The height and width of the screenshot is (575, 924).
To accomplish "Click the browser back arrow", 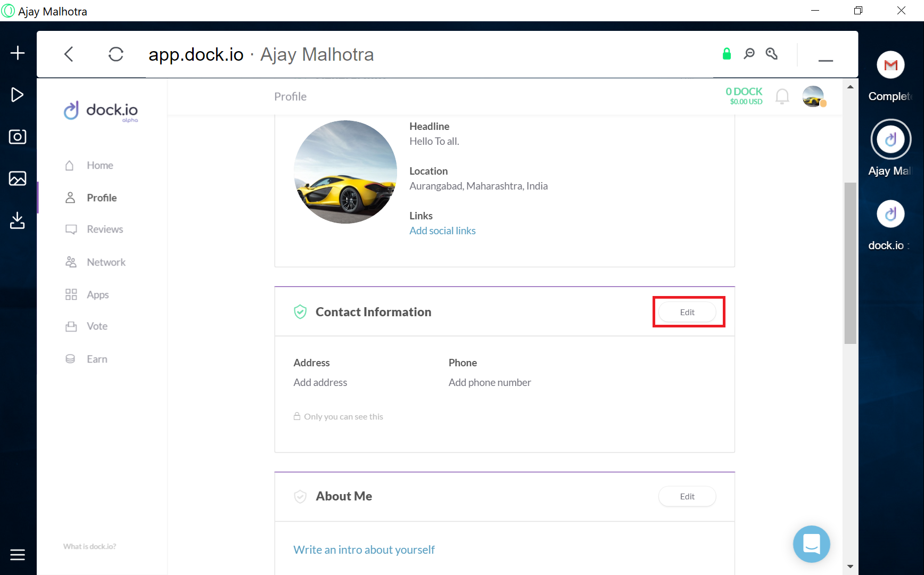I will click(69, 54).
